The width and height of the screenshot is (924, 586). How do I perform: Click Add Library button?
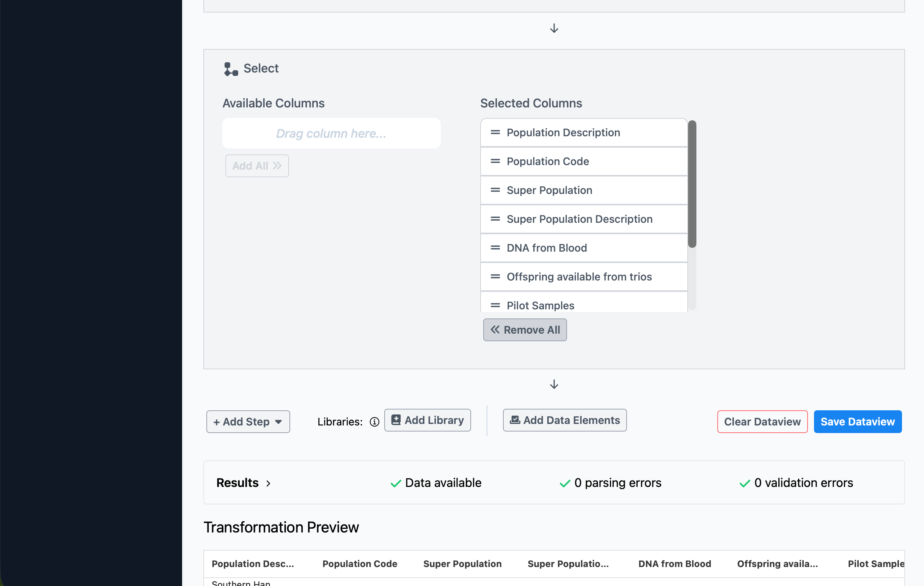coord(427,420)
